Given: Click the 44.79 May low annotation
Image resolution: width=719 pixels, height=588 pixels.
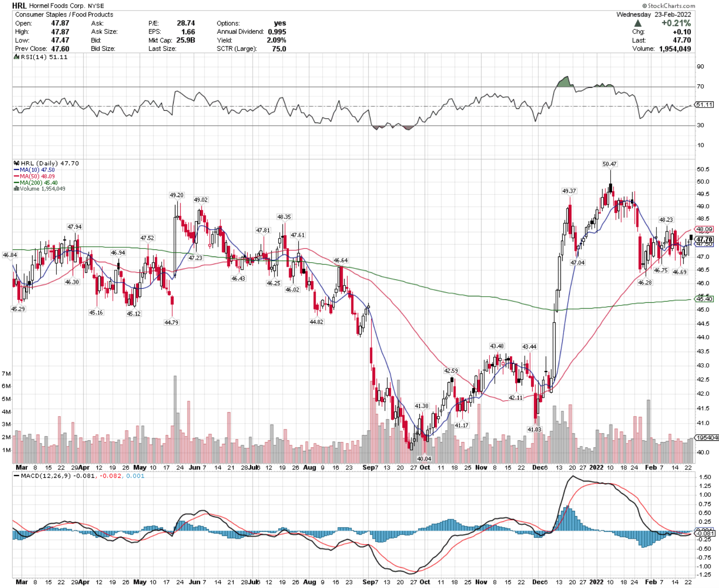Looking at the screenshot, I should coord(171,323).
